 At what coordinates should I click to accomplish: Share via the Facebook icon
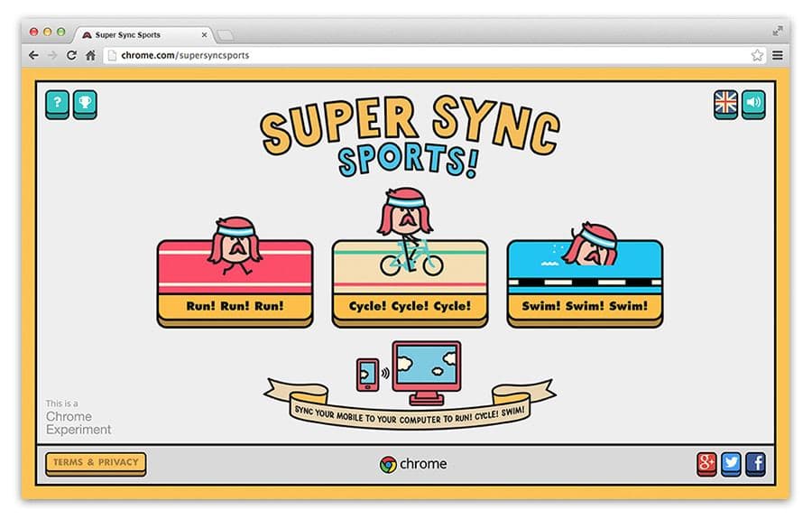coord(755,464)
